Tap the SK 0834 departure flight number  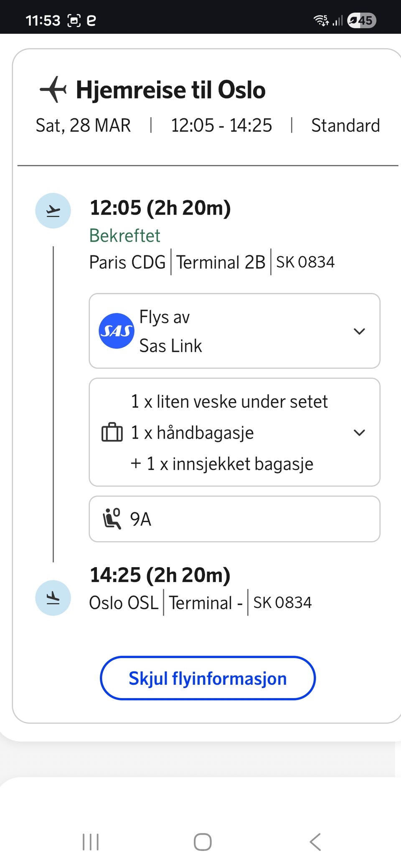tap(305, 262)
